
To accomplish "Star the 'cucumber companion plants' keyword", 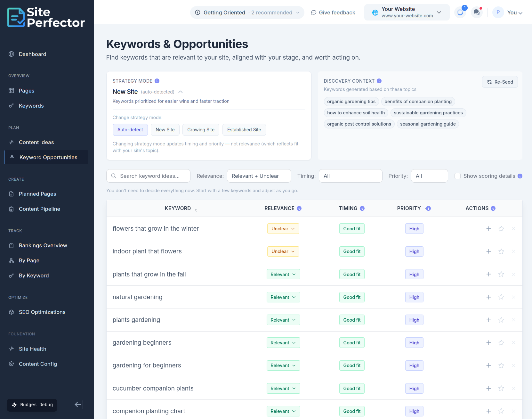I will coord(501,388).
